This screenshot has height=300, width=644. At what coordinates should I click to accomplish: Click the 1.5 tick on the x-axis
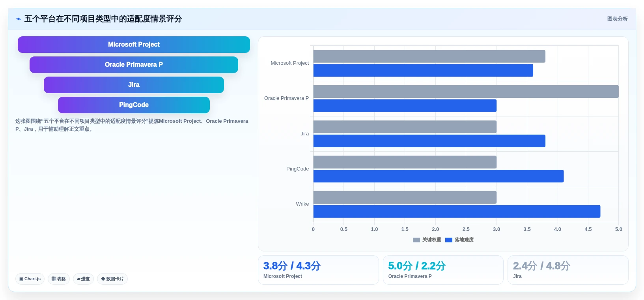coord(405,229)
